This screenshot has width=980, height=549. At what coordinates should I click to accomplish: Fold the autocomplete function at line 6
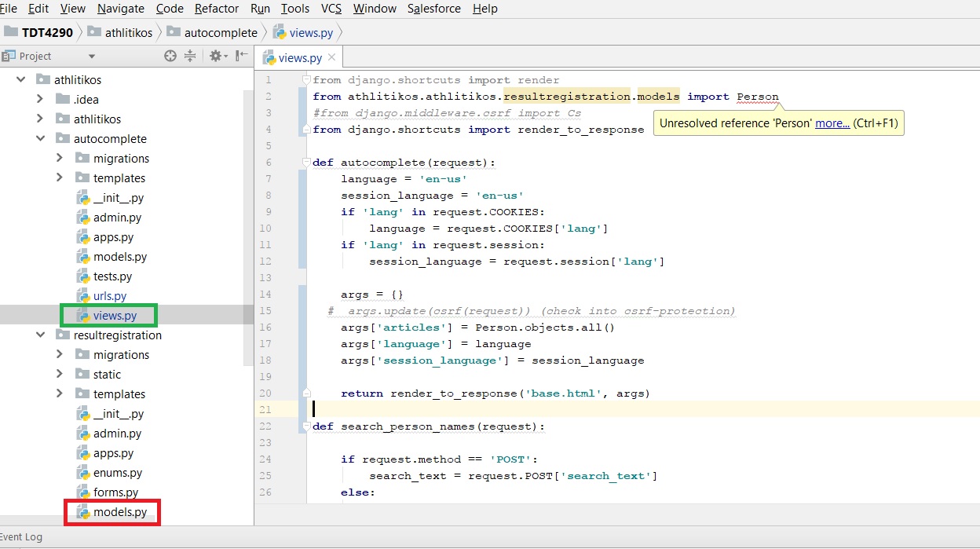coord(306,163)
